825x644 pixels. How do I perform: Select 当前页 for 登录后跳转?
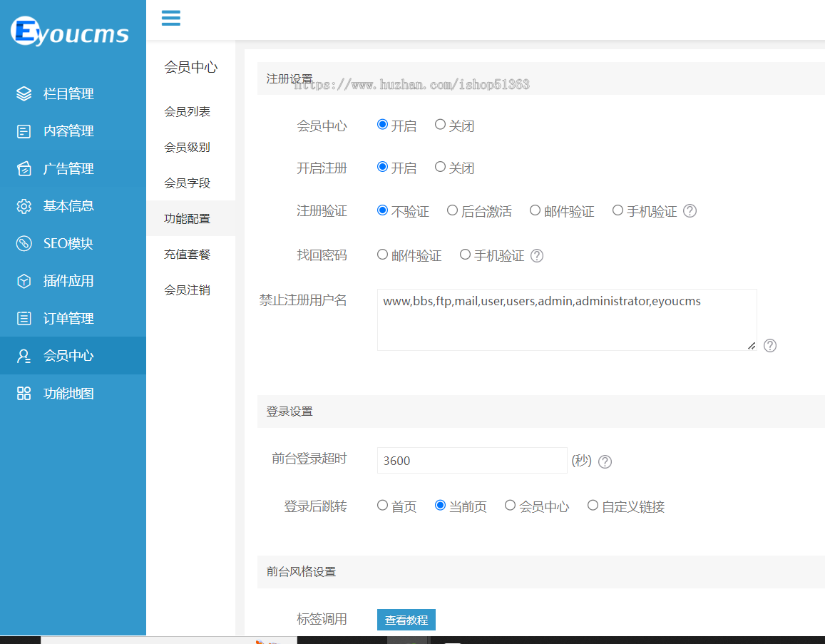pyautogui.click(x=441, y=506)
